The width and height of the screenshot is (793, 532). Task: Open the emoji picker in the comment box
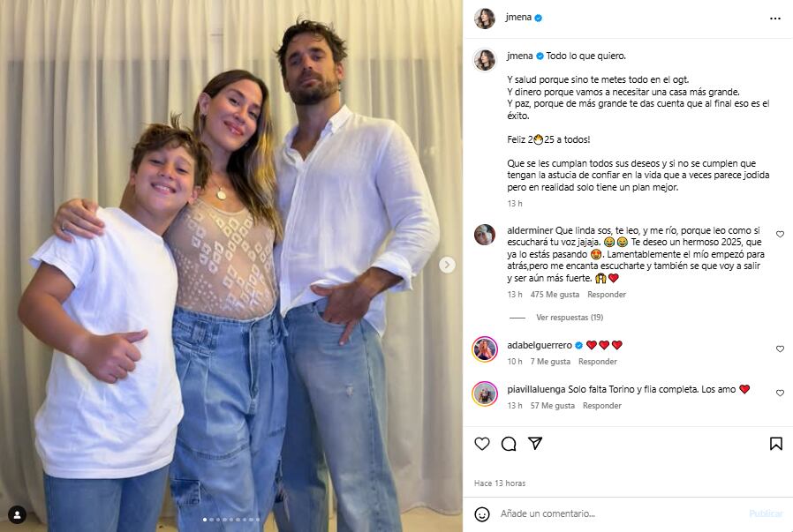tap(482, 513)
